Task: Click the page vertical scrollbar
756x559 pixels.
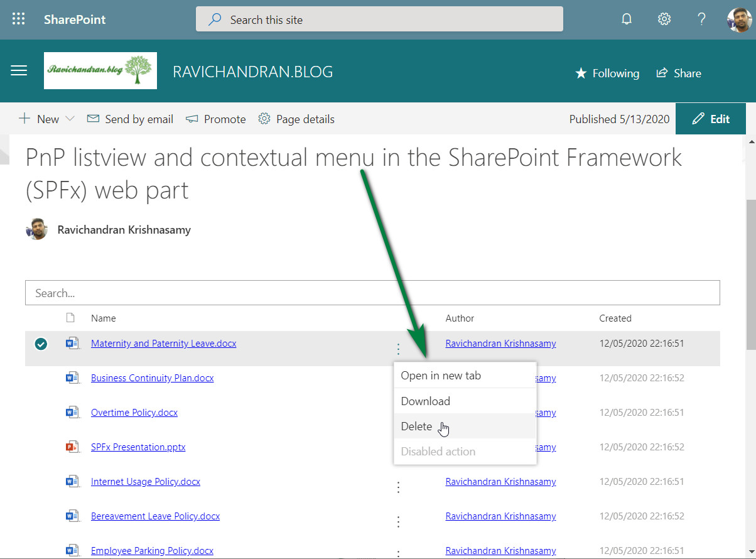Action: (750, 276)
